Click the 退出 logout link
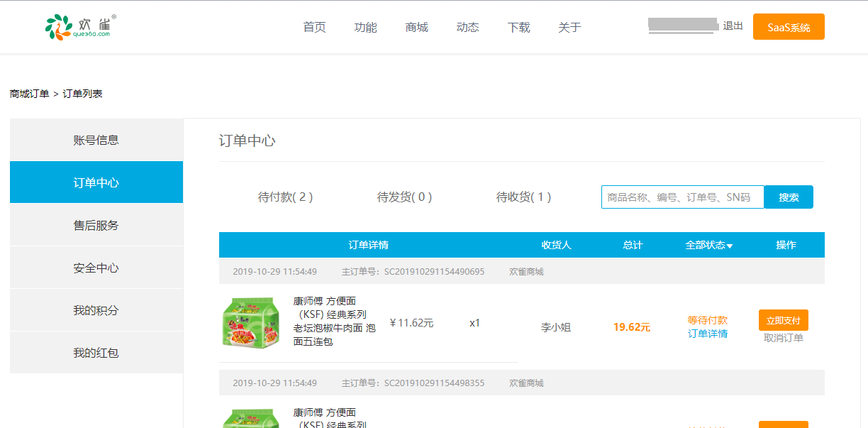The image size is (868, 428). (x=733, y=26)
